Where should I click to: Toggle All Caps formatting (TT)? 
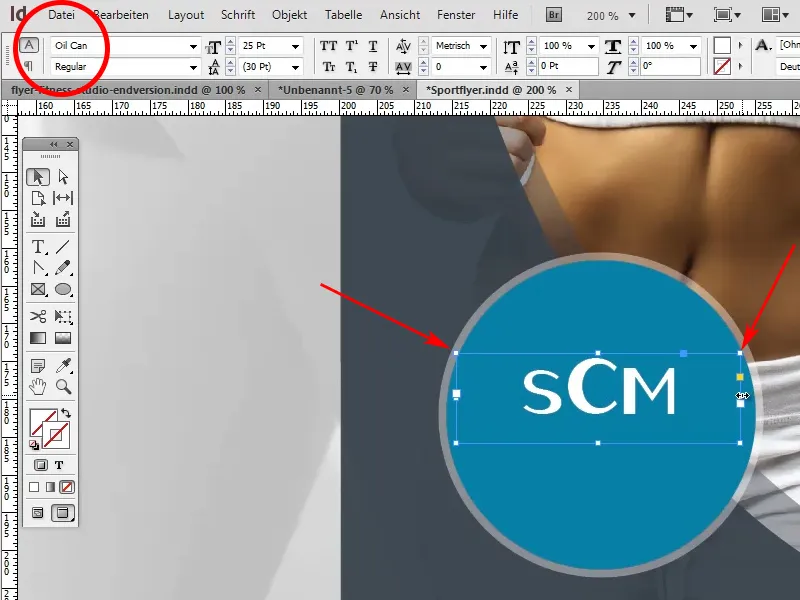328,46
